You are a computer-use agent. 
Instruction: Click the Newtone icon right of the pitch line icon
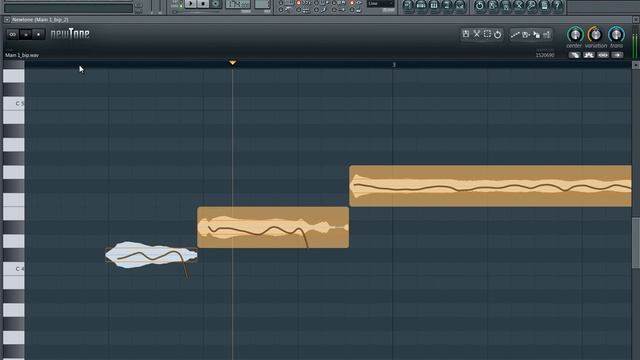[526, 35]
